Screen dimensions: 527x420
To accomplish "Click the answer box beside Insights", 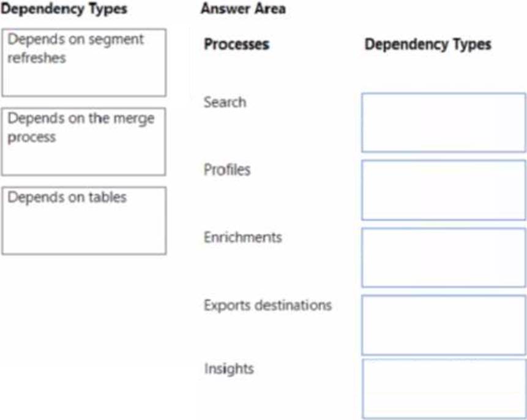I will point(444,389).
